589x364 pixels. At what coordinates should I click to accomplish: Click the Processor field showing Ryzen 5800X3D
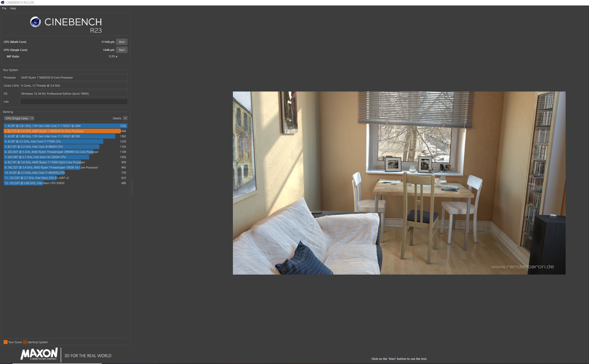[74, 77]
